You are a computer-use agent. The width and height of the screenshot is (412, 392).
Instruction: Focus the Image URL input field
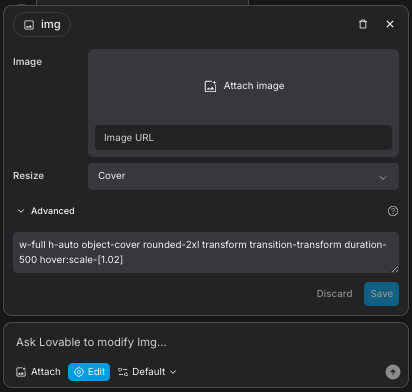point(243,138)
